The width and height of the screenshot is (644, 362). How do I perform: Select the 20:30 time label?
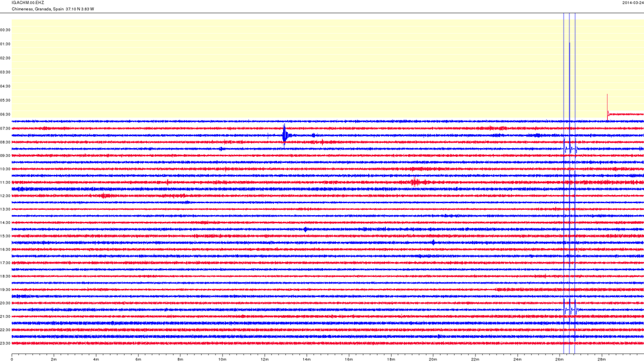pos(5,303)
